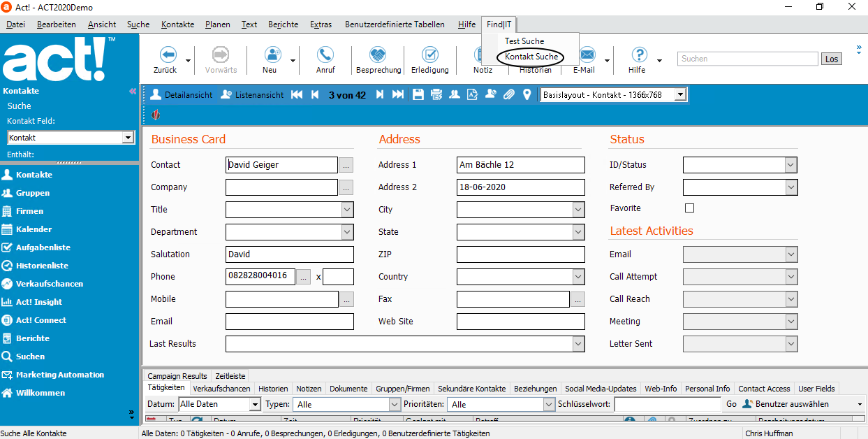The width and height of the screenshot is (868, 439).
Task: Click the paperclip attach file icon
Action: (x=509, y=94)
